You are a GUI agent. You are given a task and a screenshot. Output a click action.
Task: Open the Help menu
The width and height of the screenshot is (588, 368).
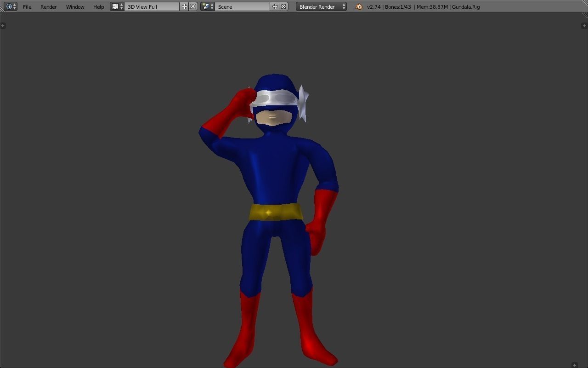point(98,7)
